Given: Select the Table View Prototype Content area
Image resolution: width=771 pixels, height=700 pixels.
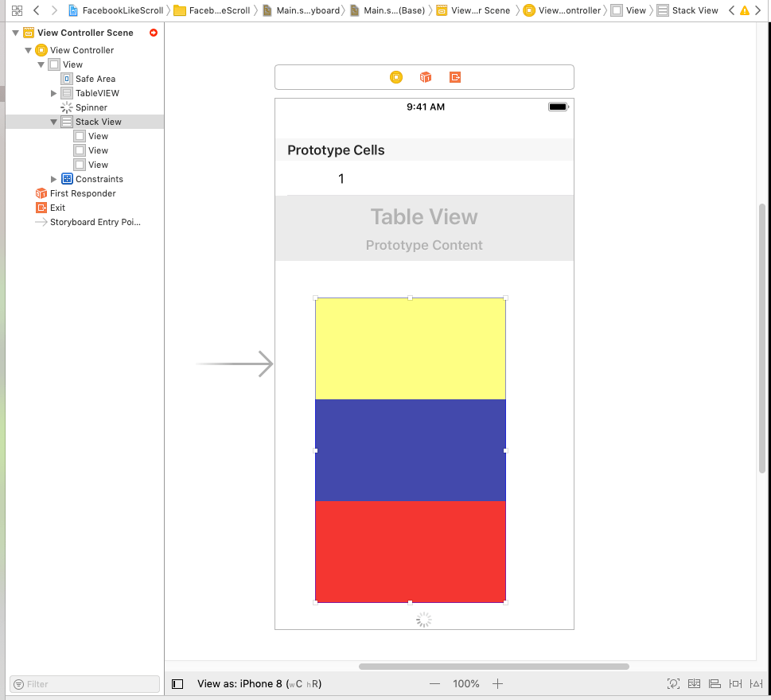Looking at the screenshot, I should click(x=424, y=228).
